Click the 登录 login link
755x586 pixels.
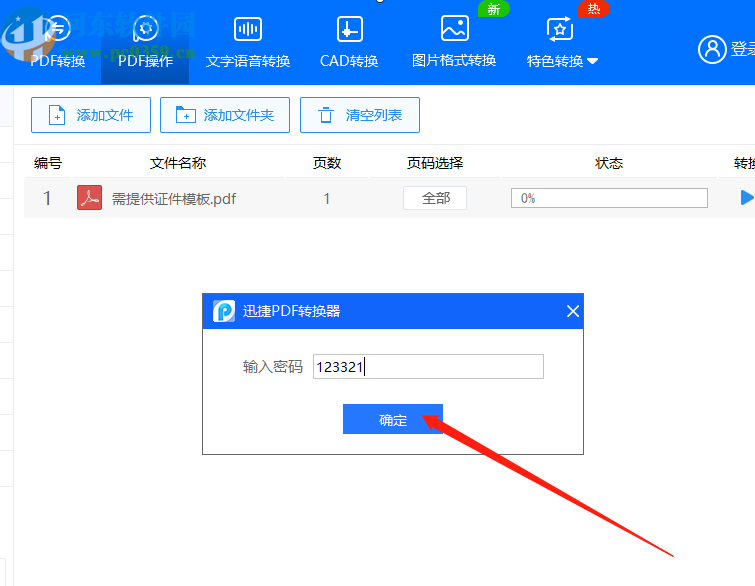[743, 49]
